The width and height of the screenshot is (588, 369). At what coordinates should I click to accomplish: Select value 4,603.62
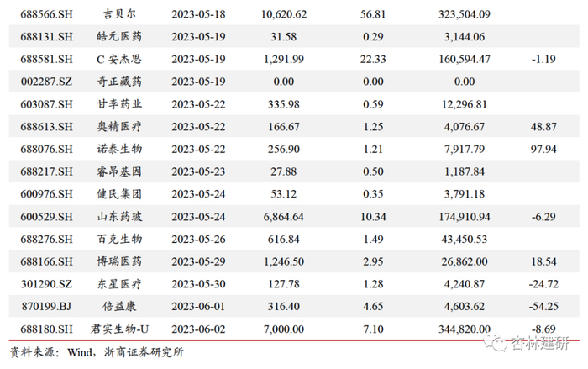[x=465, y=307]
